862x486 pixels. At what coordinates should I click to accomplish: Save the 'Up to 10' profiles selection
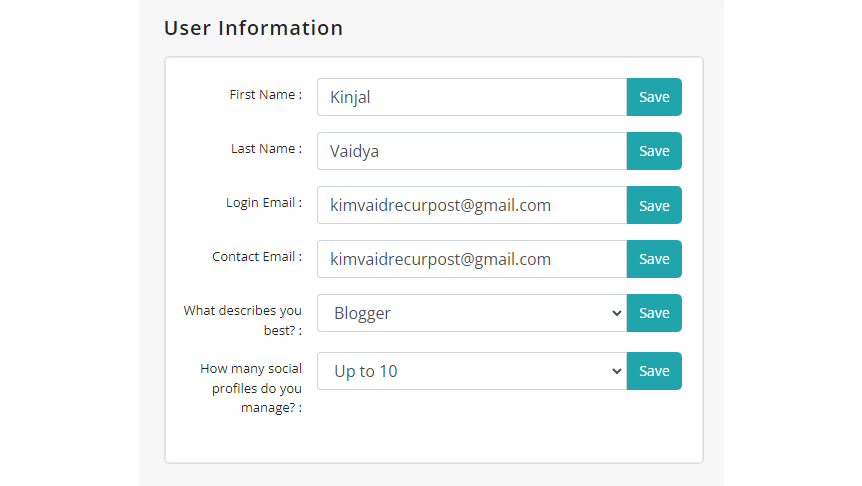pyautogui.click(x=654, y=371)
